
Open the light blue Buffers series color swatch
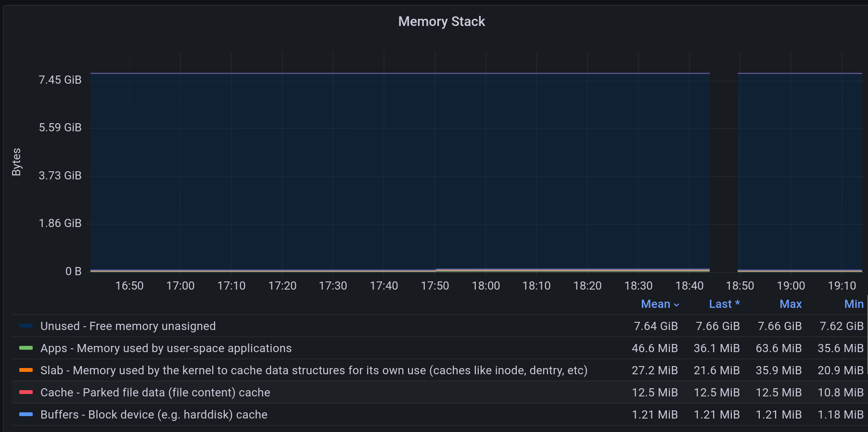(x=26, y=415)
